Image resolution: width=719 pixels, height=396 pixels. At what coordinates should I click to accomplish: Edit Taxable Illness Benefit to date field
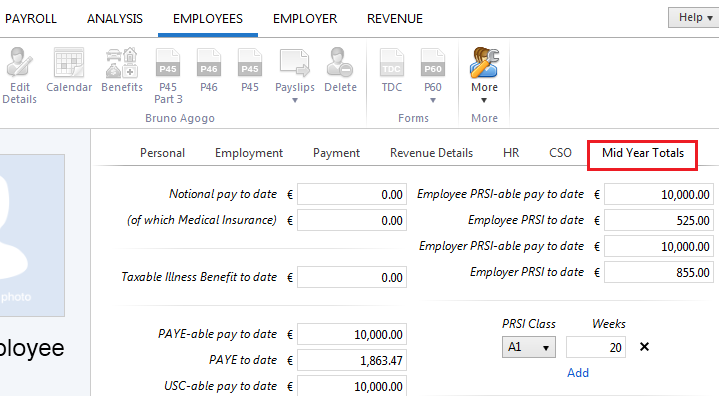pos(352,277)
